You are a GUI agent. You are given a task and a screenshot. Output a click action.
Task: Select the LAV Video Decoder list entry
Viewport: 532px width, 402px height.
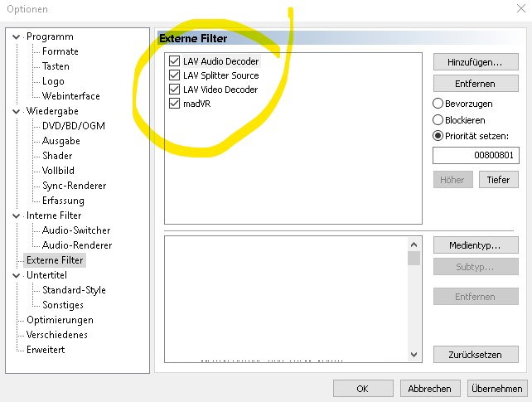coord(220,90)
